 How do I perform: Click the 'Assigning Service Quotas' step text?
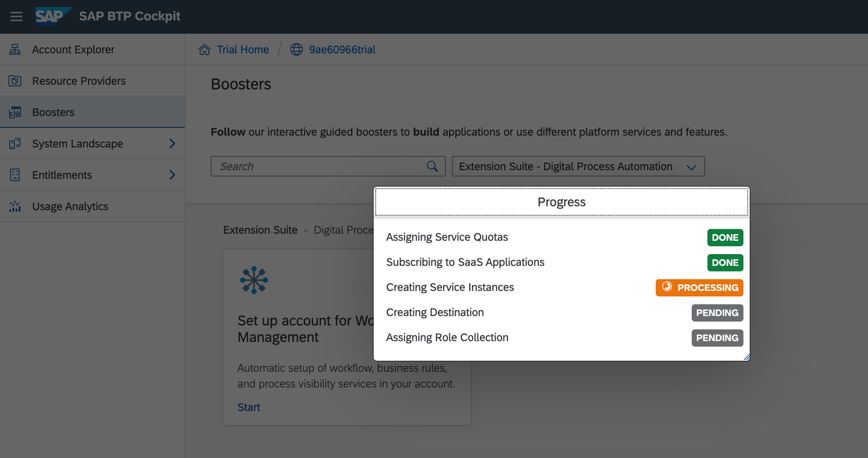pyautogui.click(x=447, y=237)
